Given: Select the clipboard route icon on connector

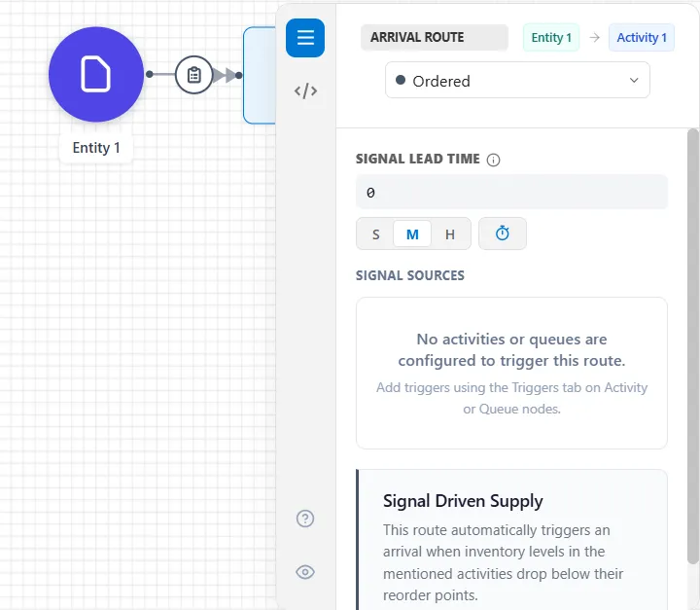Looking at the screenshot, I should (193, 75).
